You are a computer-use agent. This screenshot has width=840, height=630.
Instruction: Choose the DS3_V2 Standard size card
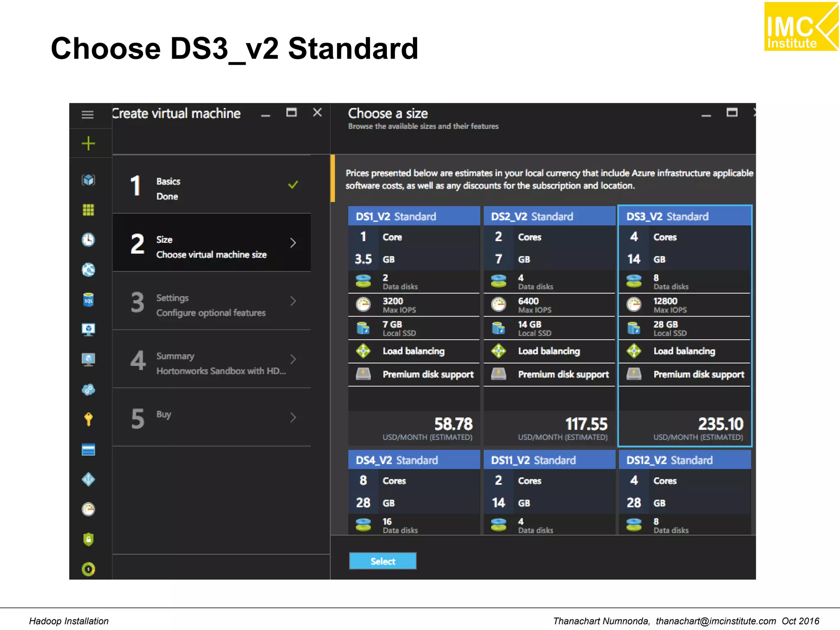685,326
